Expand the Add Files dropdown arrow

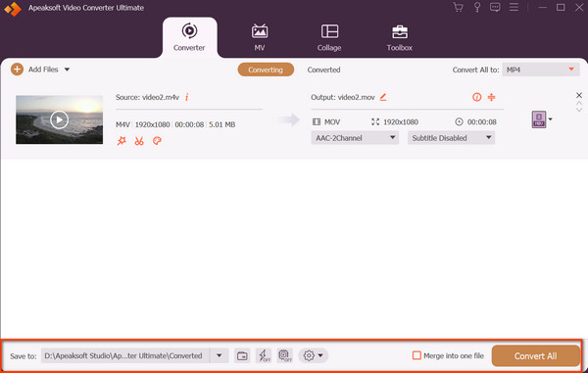(67, 70)
